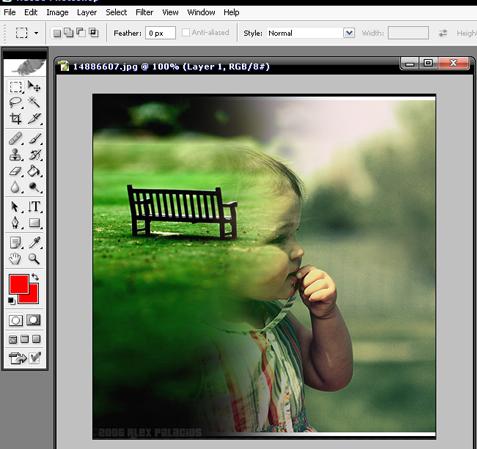Image resolution: width=477 pixels, height=449 pixels.
Task: Reset to default black and white colors
Action: [11, 301]
